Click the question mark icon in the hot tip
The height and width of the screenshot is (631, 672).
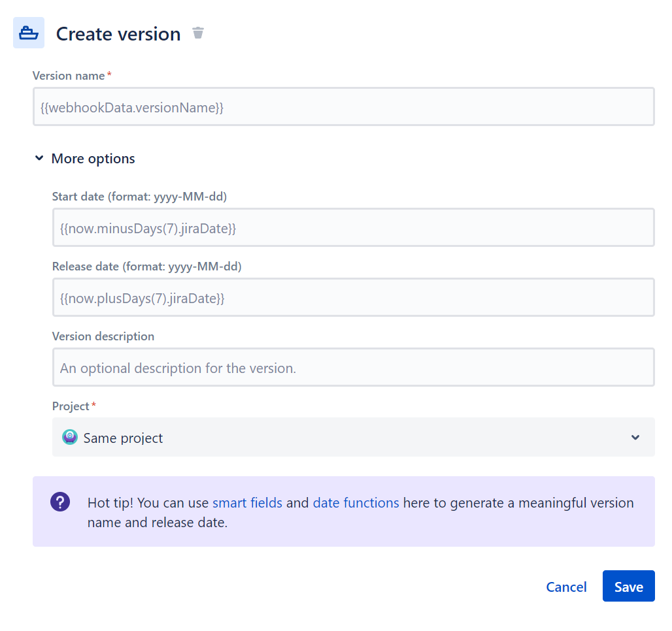(x=60, y=502)
